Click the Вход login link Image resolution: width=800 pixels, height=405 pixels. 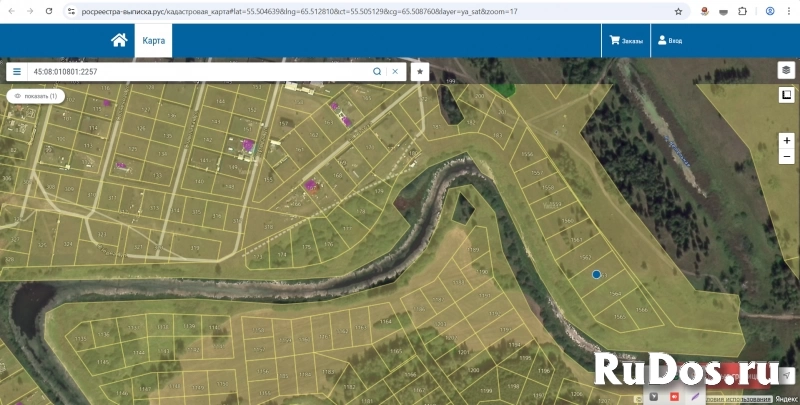[x=669, y=41]
